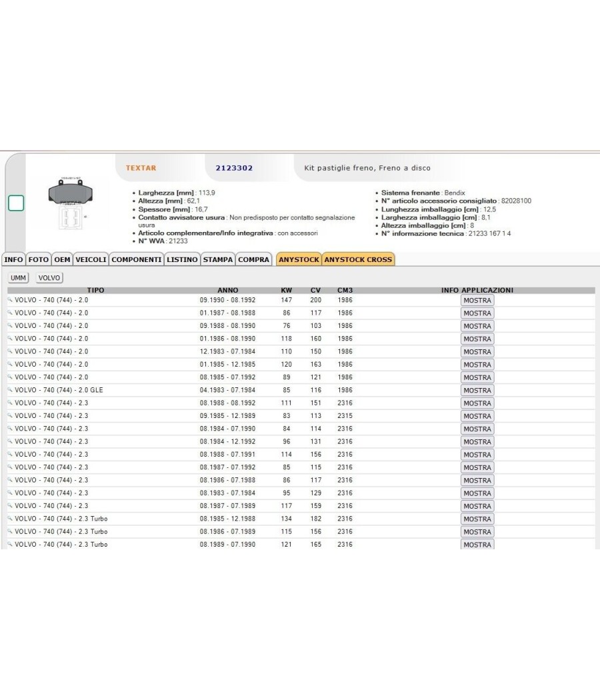Image resolution: width=600 pixels, height=700 pixels.
Task: Click accessory article number 82028100
Action: tap(516, 201)
